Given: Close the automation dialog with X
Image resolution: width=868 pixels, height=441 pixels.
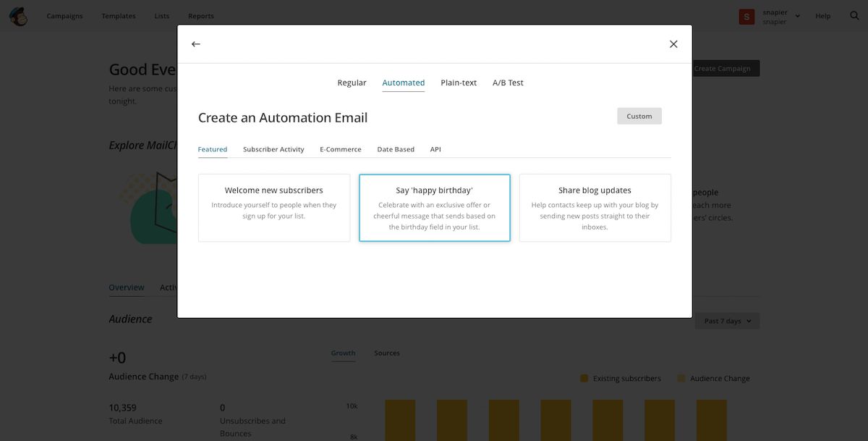Looking at the screenshot, I should (673, 44).
